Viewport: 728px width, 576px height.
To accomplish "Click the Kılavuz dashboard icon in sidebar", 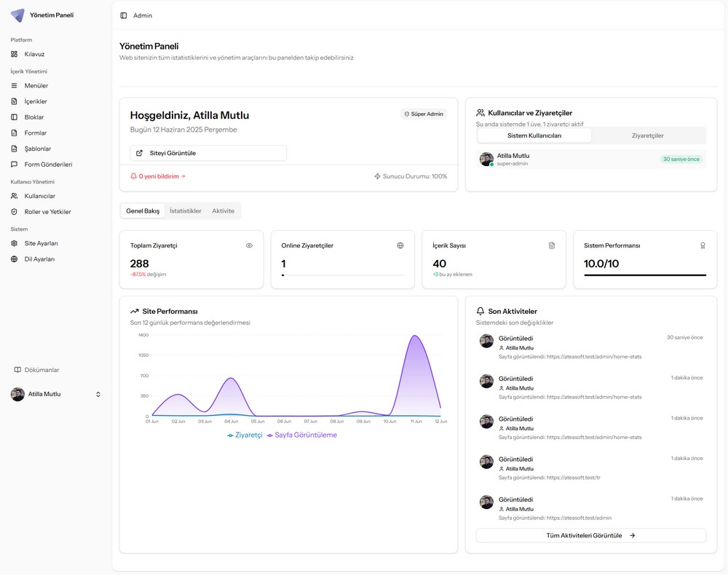I will 15,54.
